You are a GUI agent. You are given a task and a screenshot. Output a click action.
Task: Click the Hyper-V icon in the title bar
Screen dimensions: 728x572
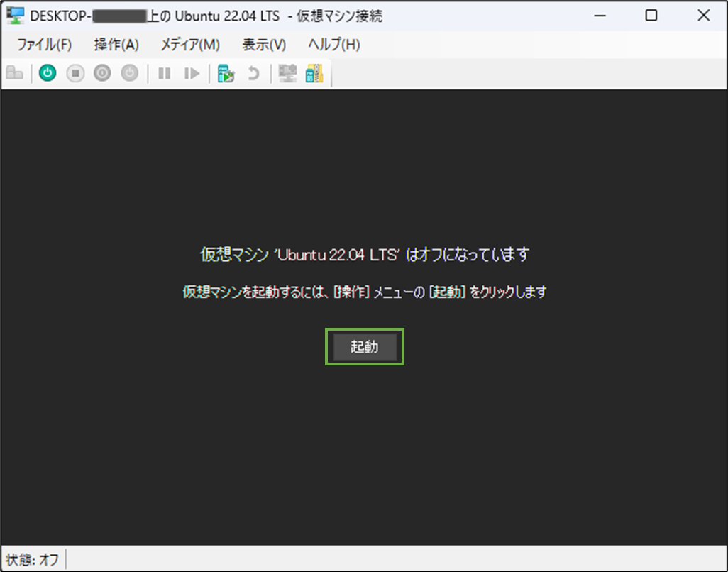click(14, 15)
